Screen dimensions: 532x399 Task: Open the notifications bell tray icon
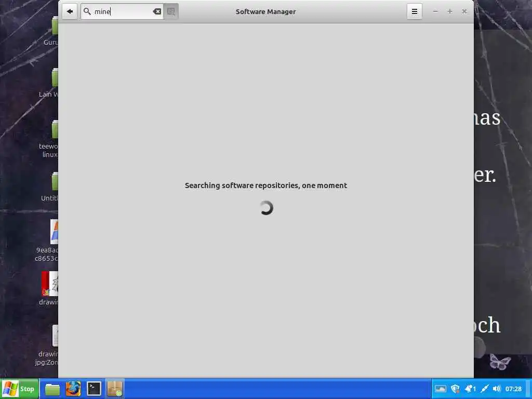470,389
